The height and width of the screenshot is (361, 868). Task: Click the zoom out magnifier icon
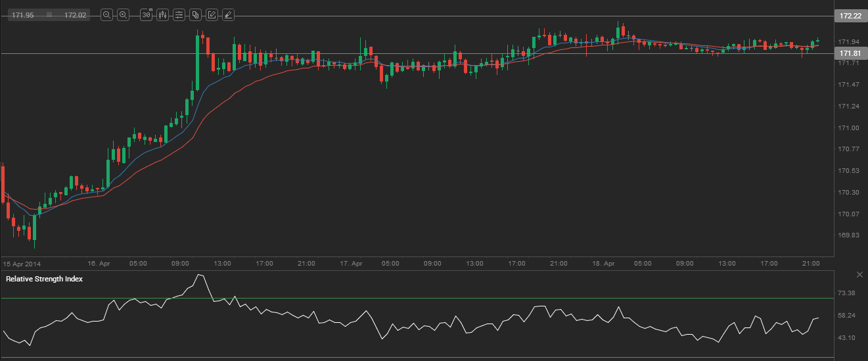(107, 14)
